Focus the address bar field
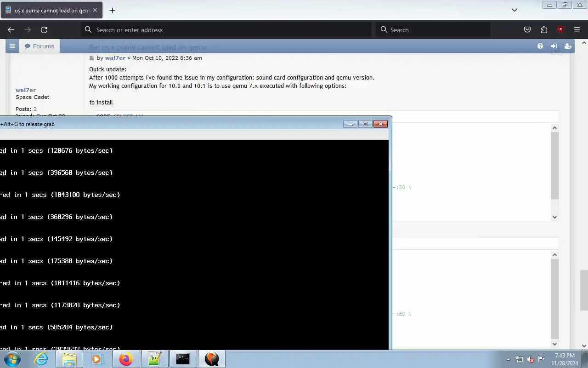 [226, 30]
